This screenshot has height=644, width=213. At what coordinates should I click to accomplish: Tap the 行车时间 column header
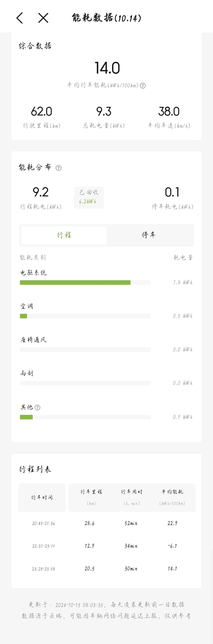[42, 498]
